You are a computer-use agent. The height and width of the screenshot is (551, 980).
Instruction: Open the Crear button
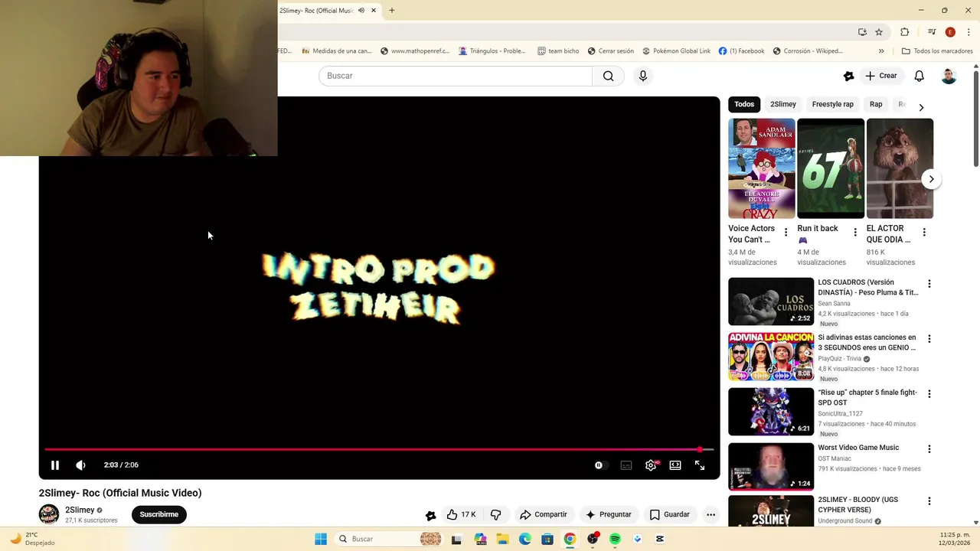tap(881, 76)
